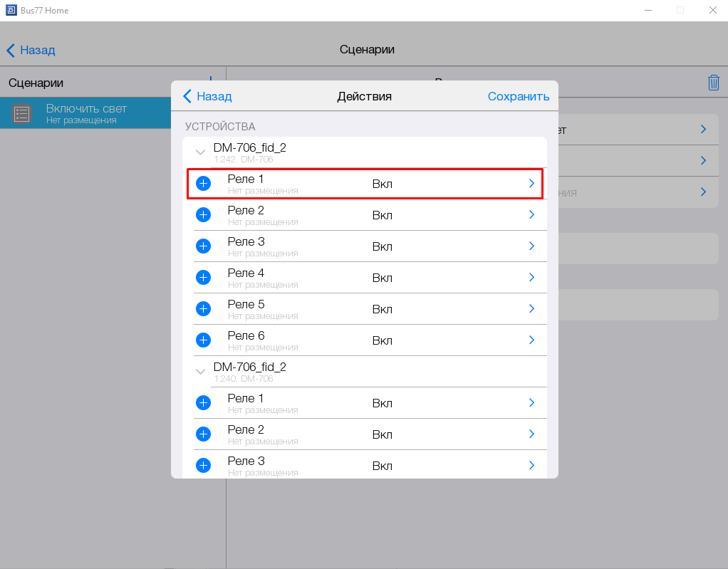Viewport: 728px width, 569px height.
Task: Click the right chevron on Реле 3 of device 1:242
Action: tap(531, 246)
